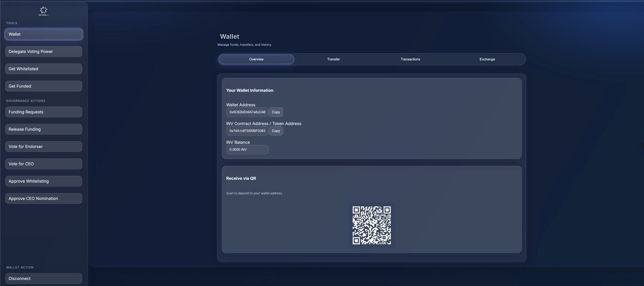Viewport: 644px width, 286px height.
Task: Click the "TOOLS" section label
Action: click(12, 23)
